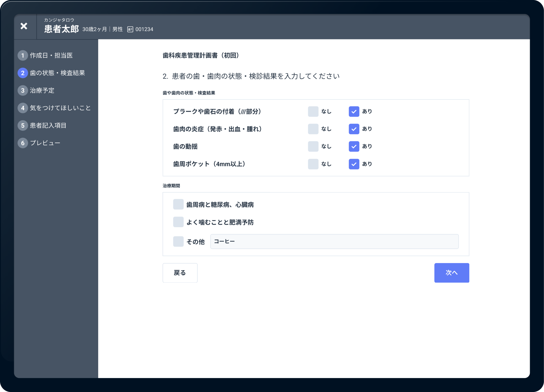Uncheck あり for 歯肉の炎症

click(x=354, y=129)
